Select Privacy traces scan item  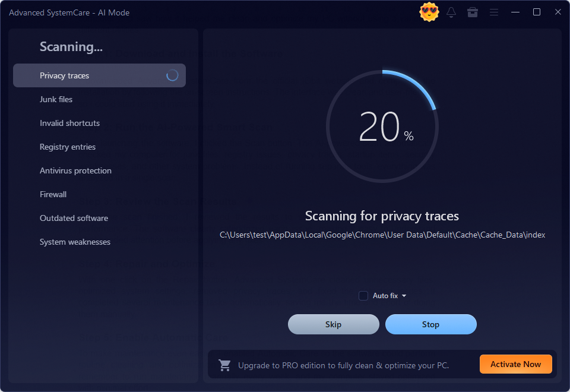(99, 75)
